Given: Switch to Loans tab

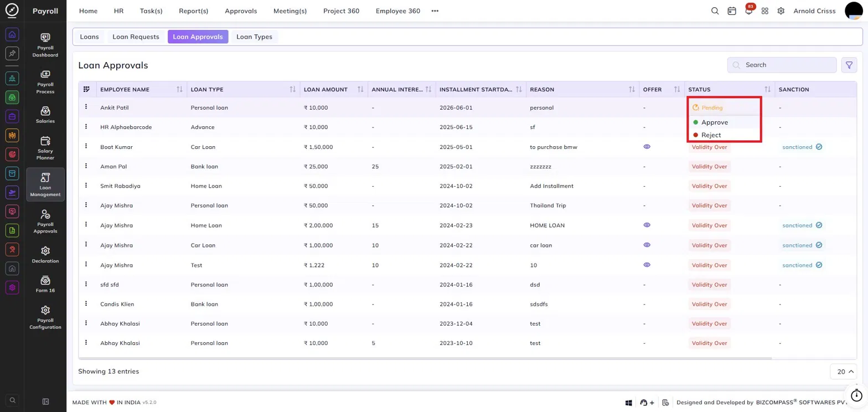Looking at the screenshot, I should (x=89, y=37).
